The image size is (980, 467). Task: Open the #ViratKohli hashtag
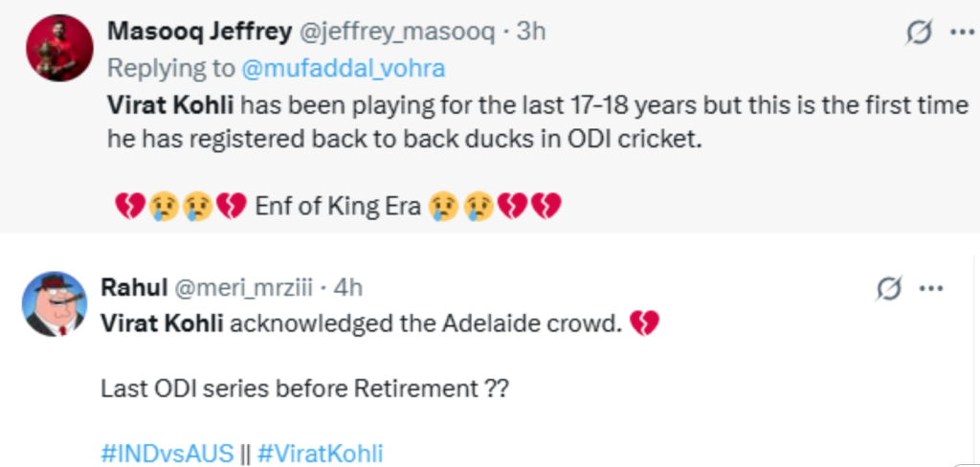319,453
